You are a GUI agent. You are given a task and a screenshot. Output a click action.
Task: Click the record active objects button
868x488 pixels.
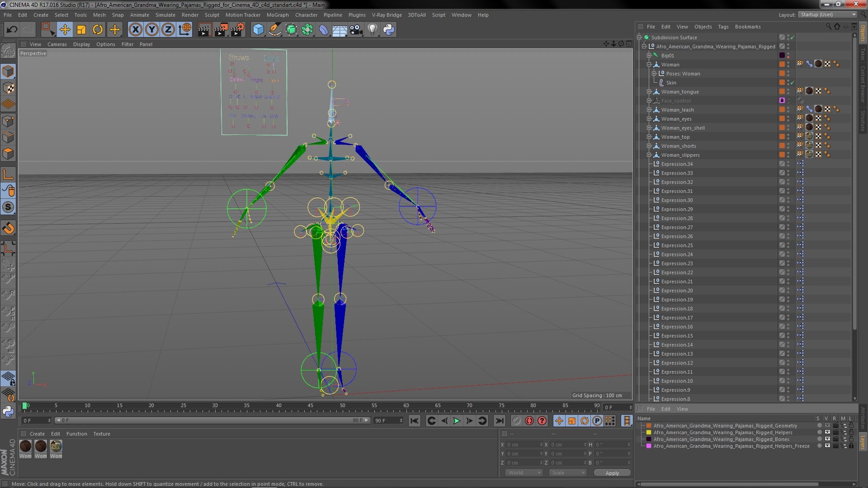point(516,421)
